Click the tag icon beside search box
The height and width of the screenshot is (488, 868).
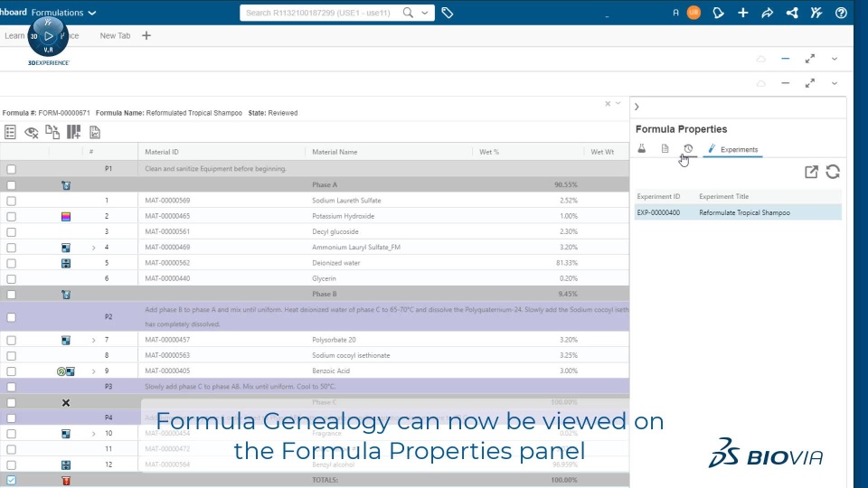tap(448, 13)
